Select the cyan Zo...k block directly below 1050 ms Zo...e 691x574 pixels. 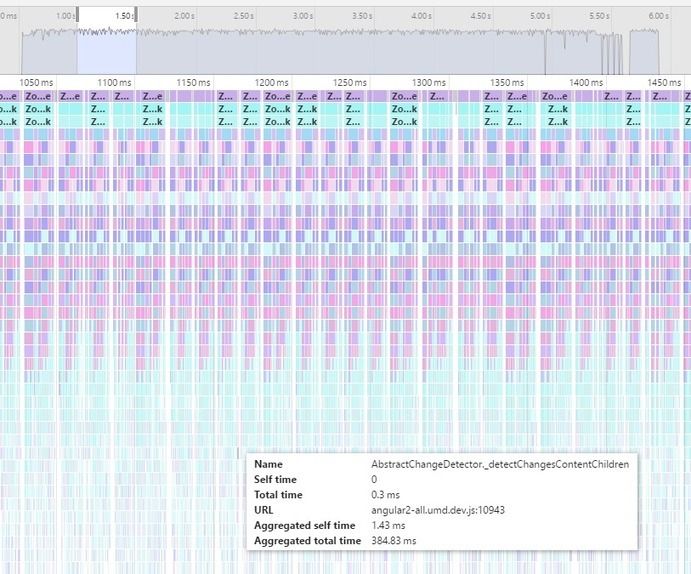(38, 109)
